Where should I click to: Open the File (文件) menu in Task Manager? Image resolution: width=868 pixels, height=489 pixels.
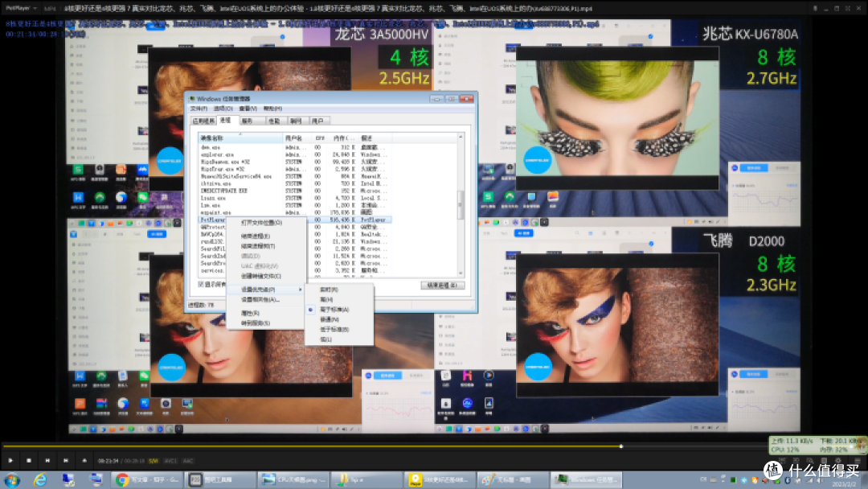click(x=199, y=109)
